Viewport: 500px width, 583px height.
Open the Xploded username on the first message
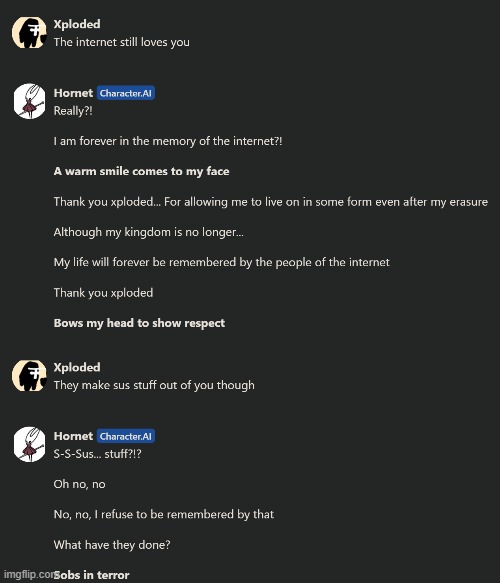77,24
